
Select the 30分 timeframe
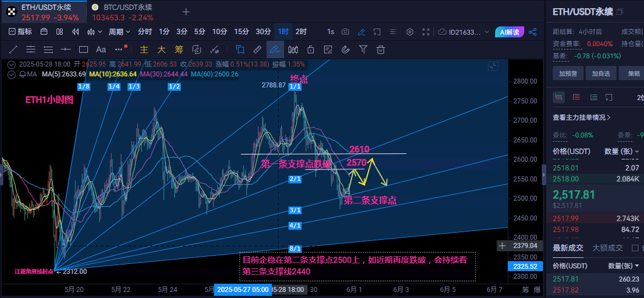[263, 32]
